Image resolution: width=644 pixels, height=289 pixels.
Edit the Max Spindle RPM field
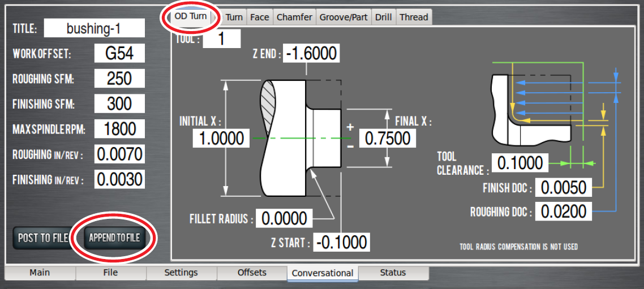[x=119, y=128]
